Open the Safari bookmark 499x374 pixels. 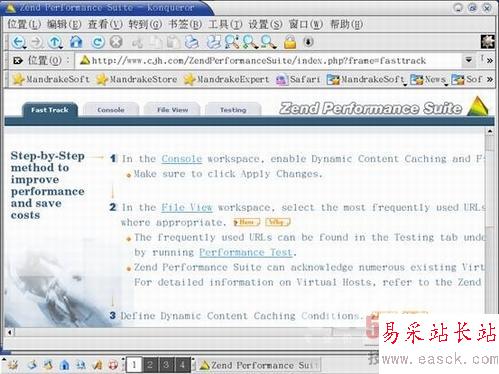298,79
